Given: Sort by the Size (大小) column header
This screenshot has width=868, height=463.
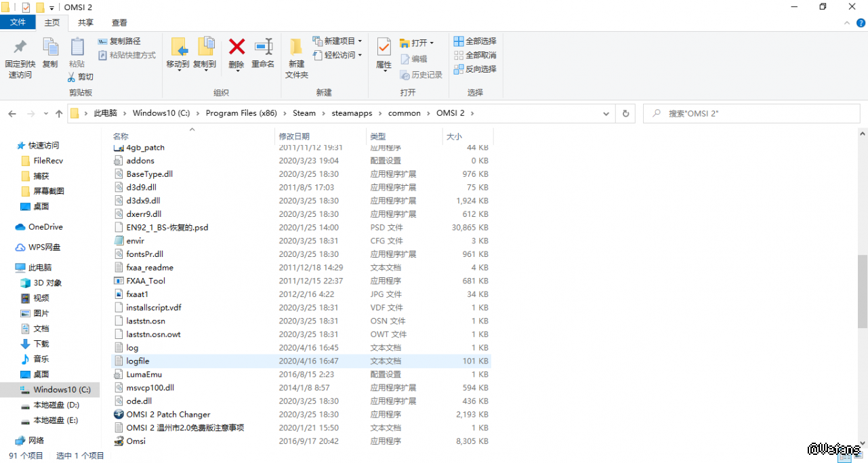Looking at the screenshot, I should [468, 136].
